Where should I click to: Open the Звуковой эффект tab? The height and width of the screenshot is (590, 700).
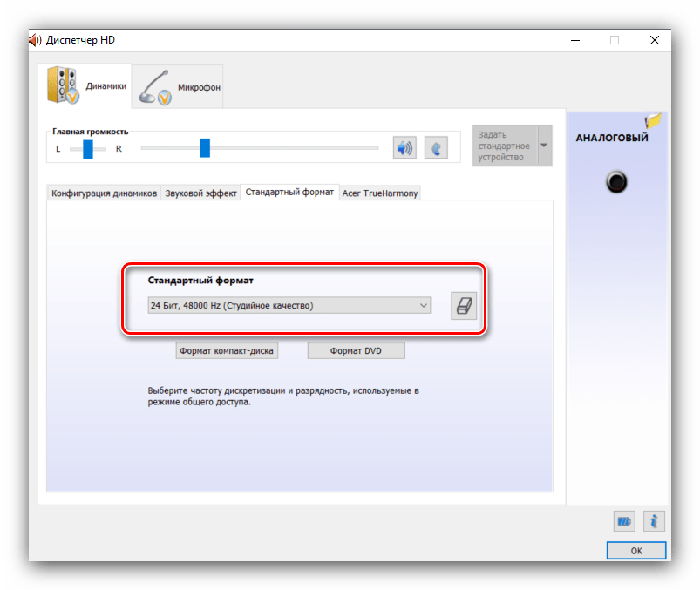201,193
